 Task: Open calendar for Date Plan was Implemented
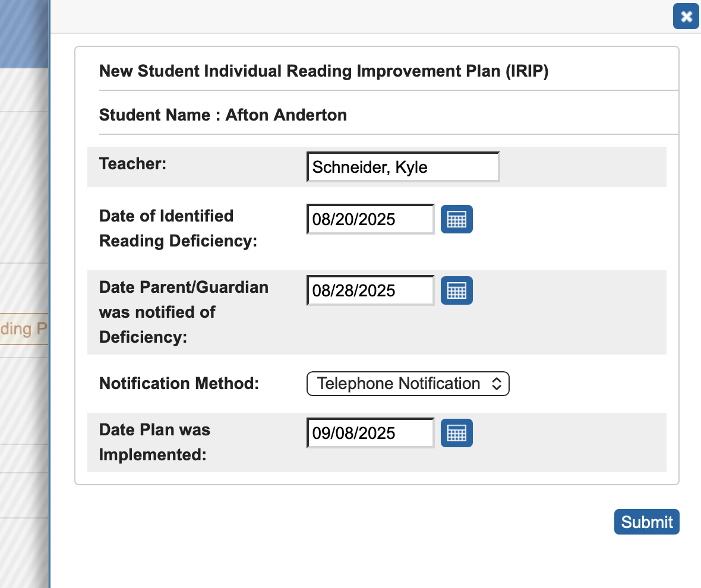(x=456, y=433)
